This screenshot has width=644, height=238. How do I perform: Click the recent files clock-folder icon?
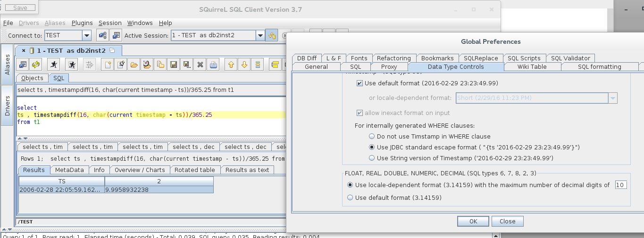[x=148, y=65]
